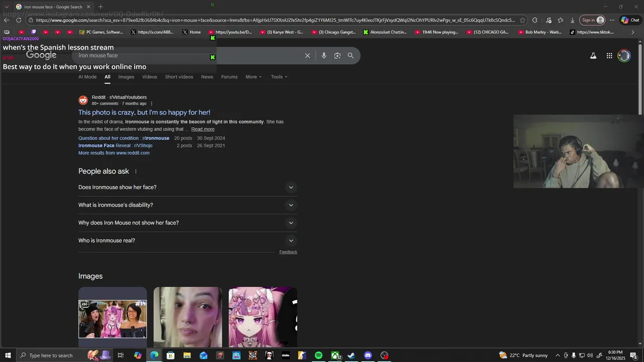This screenshot has width=644, height=362.
Task: Expand 'Who is Ironmouse real?' question
Action: 188,240
